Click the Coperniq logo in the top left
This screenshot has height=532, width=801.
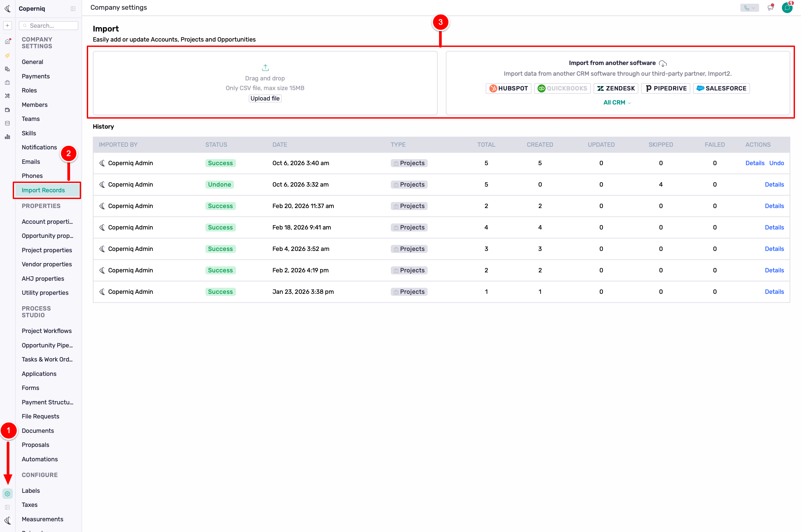[x=8, y=8]
